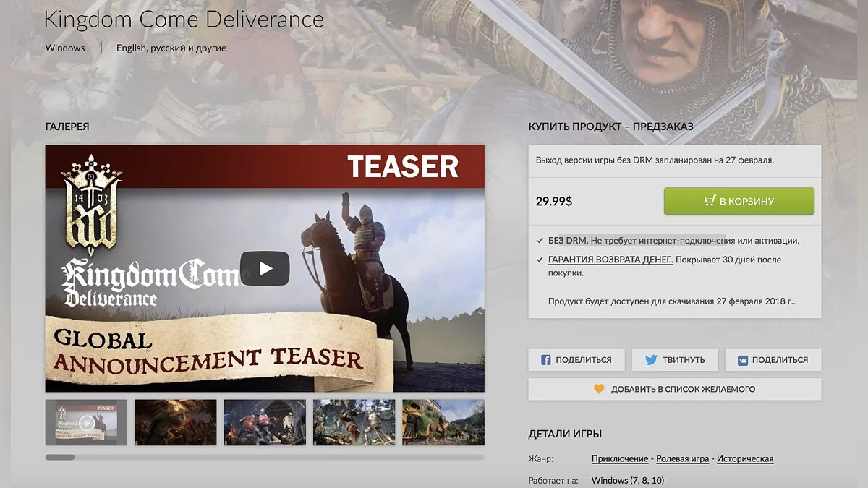Open the Ролевая игра genre link
Viewport: 868px width, 488px height.
point(682,459)
